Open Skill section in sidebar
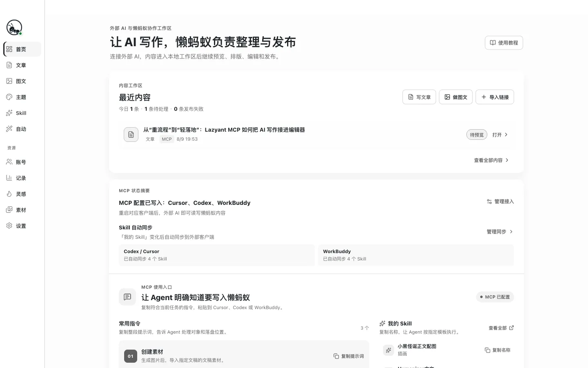Viewport: 588px width, 368px height. 22,113
